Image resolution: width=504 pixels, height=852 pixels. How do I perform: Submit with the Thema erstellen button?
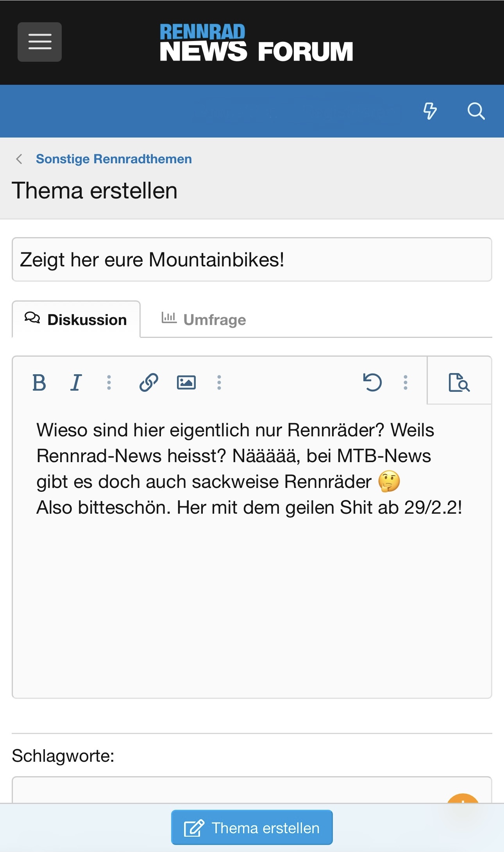252,828
